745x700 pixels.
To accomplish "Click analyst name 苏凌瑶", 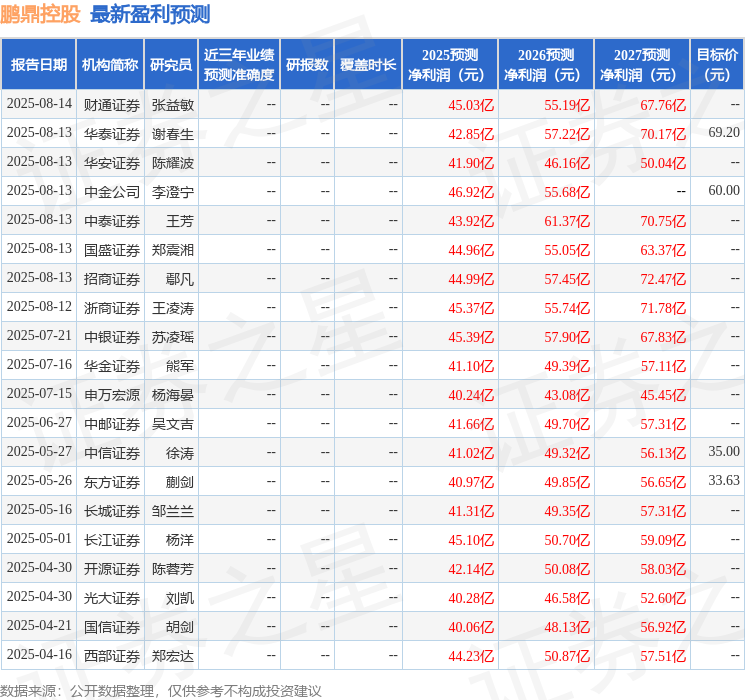I will [173, 337].
